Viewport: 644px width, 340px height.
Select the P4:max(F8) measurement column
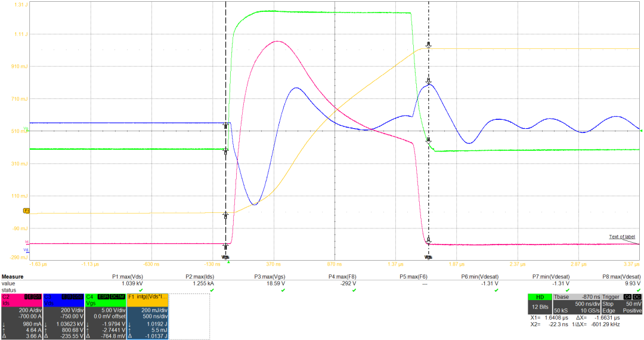point(342,277)
